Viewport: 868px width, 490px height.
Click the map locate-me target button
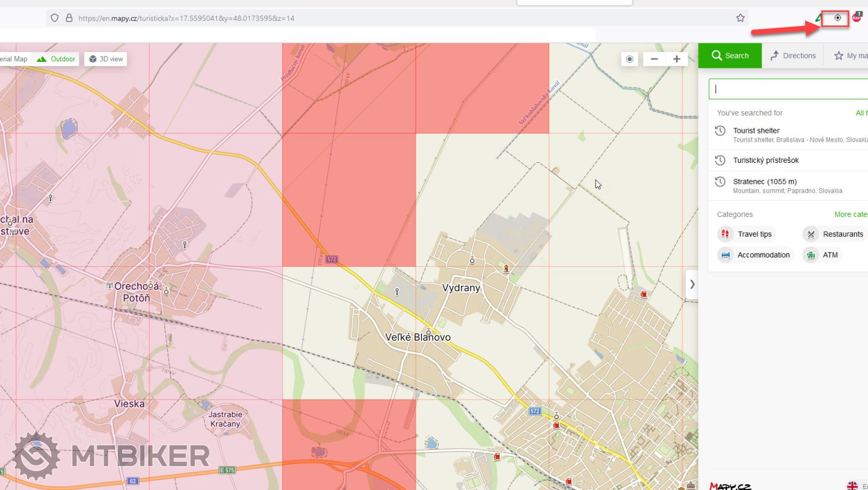pos(629,59)
